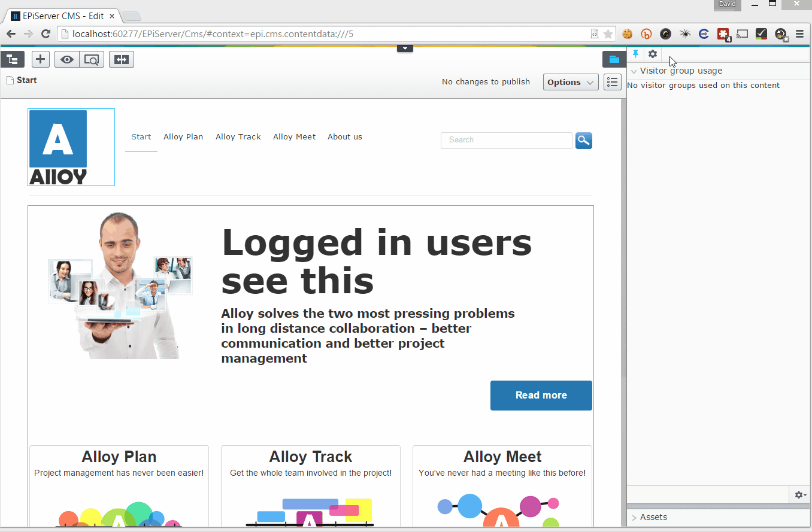812x532 pixels.
Task: Open the view settings magnifier button
Action: [92, 59]
